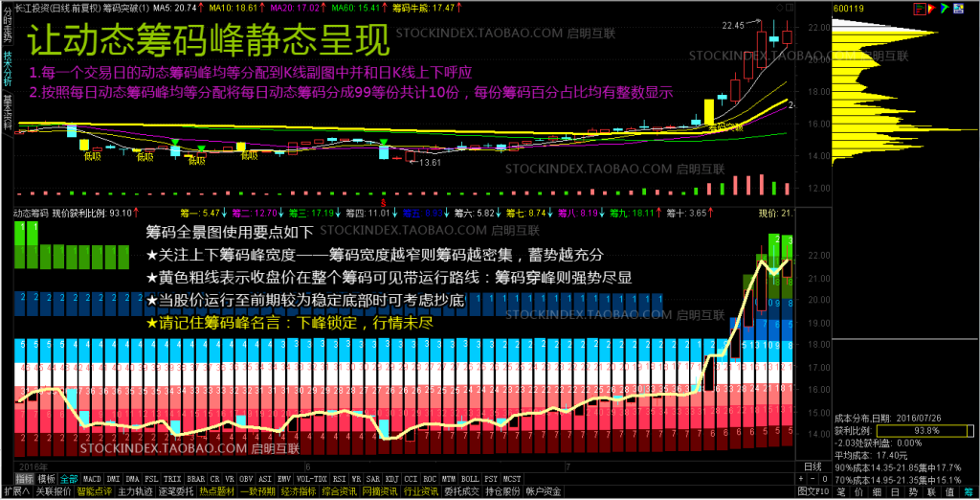This screenshot has width=980, height=500.
Task: Open the 技术分析 side tab
Action: (x=7, y=68)
